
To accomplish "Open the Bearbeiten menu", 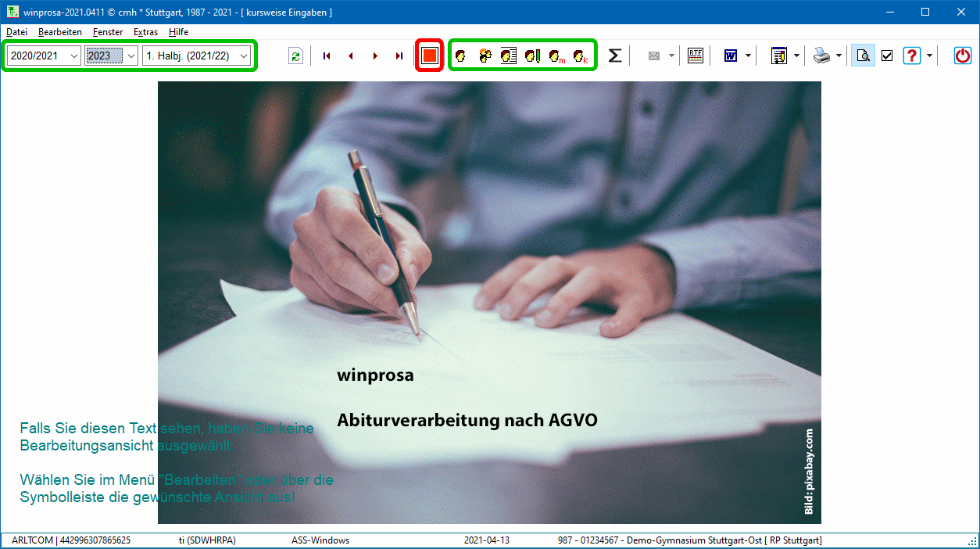I will 60,32.
